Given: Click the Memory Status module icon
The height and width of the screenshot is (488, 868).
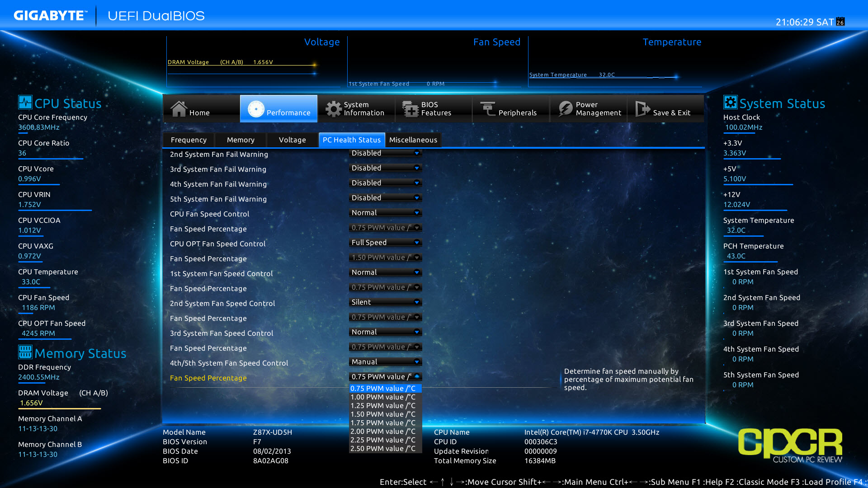Looking at the screenshot, I should (x=25, y=352).
